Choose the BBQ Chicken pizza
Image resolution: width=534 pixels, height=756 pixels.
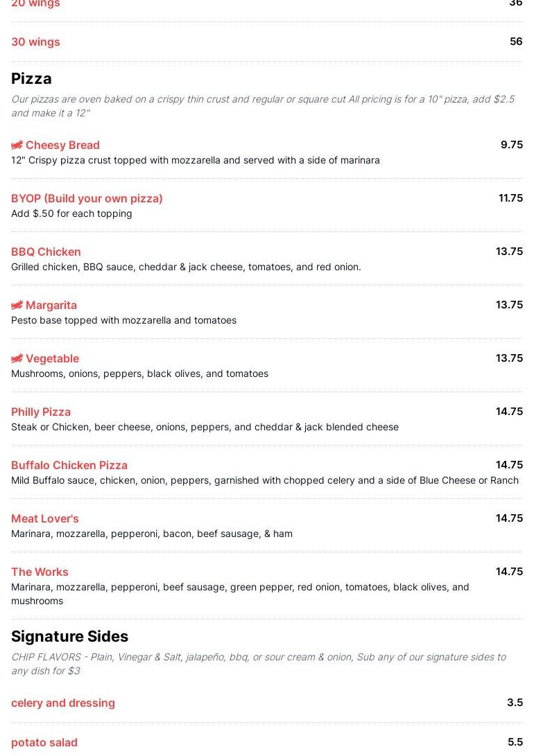click(x=46, y=252)
